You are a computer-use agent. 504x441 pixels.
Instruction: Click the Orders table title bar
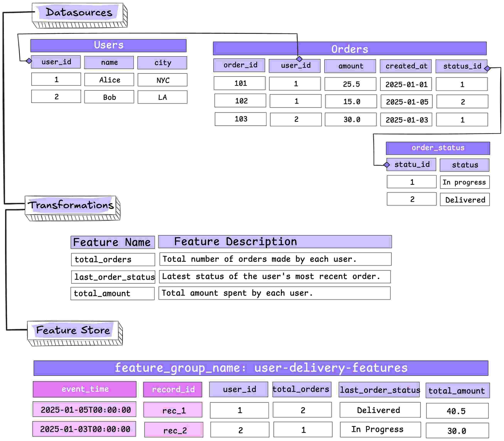(349, 49)
